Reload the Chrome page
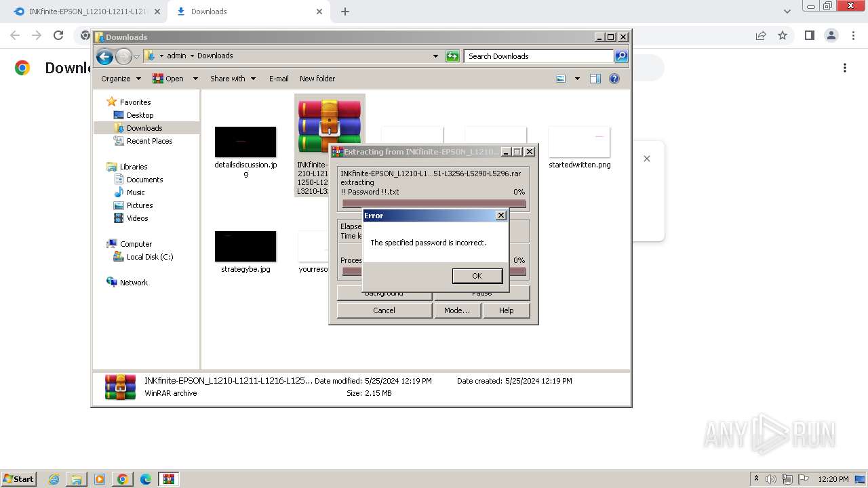The image size is (868, 488). 58,35
